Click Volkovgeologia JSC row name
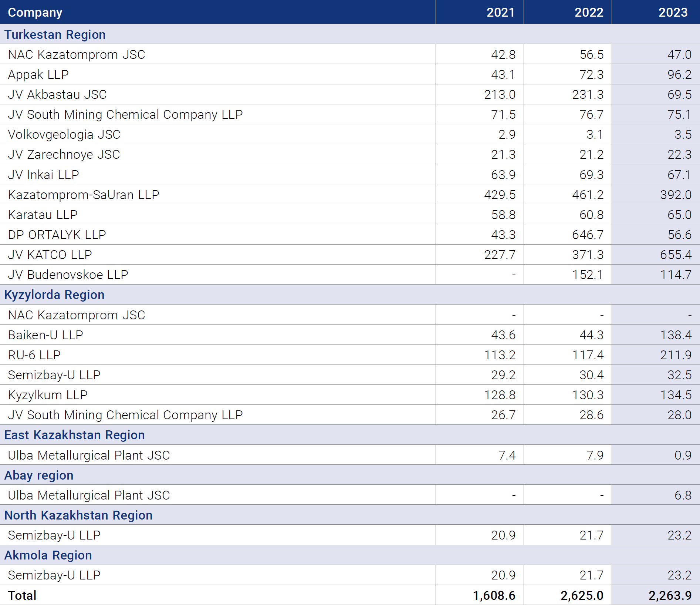Image resolution: width=700 pixels, height=605 pixels. 64,134
